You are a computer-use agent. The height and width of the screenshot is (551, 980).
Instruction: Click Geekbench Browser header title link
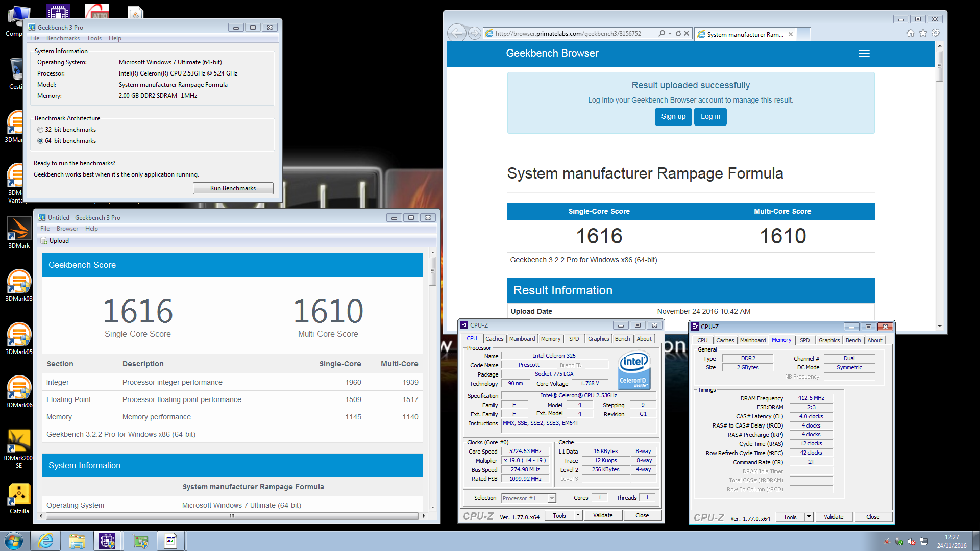pos(552,53)
